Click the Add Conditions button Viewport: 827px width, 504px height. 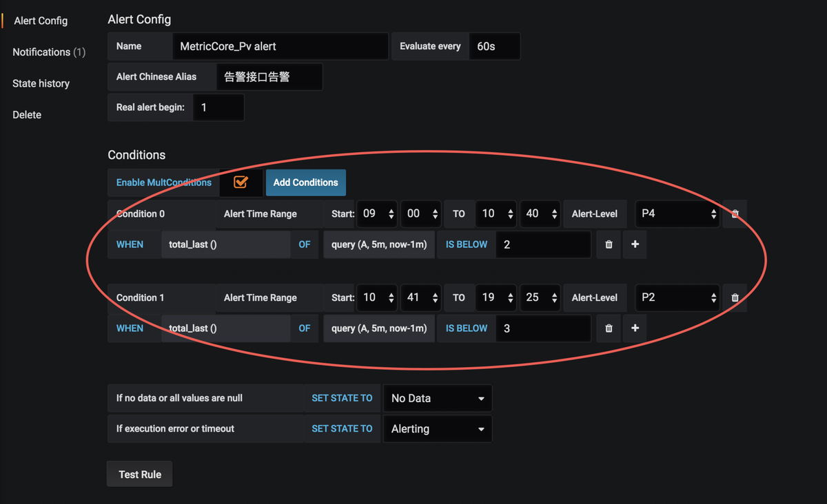(x=306, y=182)
